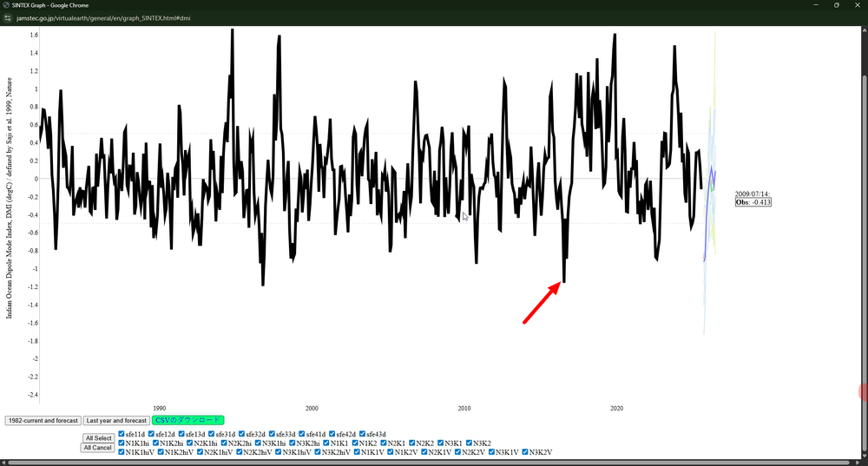Uncheck the sfe41d checkbox
Screen dimensions: 868x466
pyautogui.click(x=302, y=434)
